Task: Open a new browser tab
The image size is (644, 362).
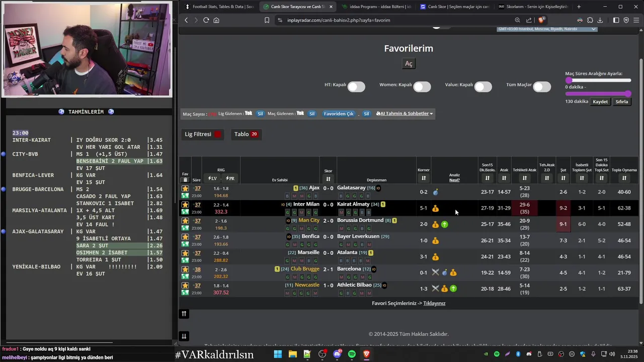Action: coord(579,7)
